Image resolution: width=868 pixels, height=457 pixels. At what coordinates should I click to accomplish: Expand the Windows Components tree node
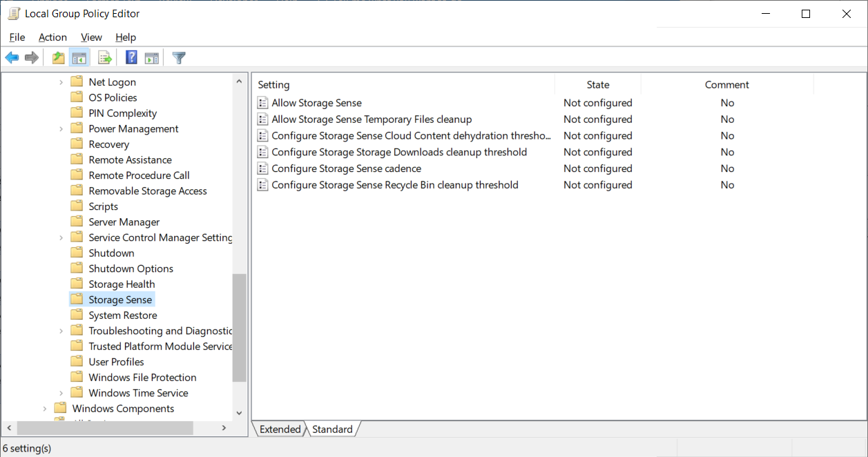(x=44, y=408)
